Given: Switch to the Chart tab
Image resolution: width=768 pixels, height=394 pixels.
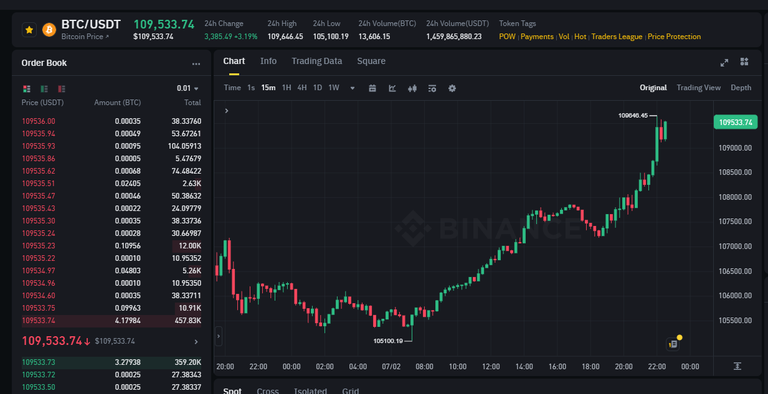Looking at the screenshot, I should pyautogui.click(x=234, y=61).
